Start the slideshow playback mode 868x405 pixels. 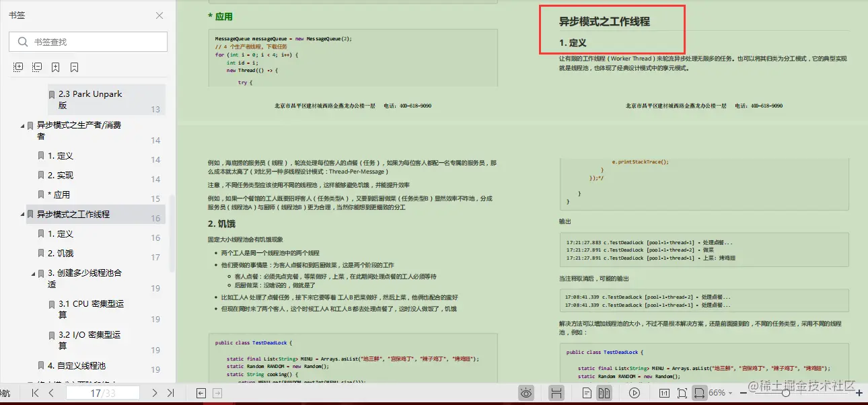click(633, 393)
